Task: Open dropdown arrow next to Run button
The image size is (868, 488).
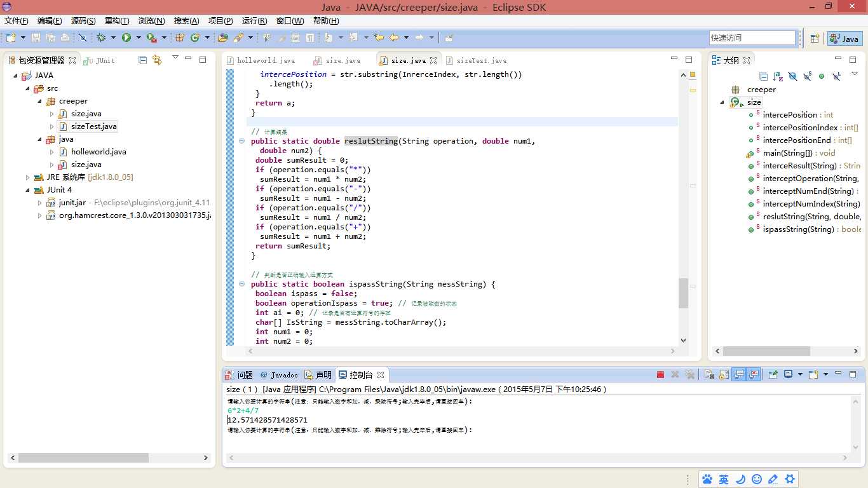Action: tap(138, 37)
